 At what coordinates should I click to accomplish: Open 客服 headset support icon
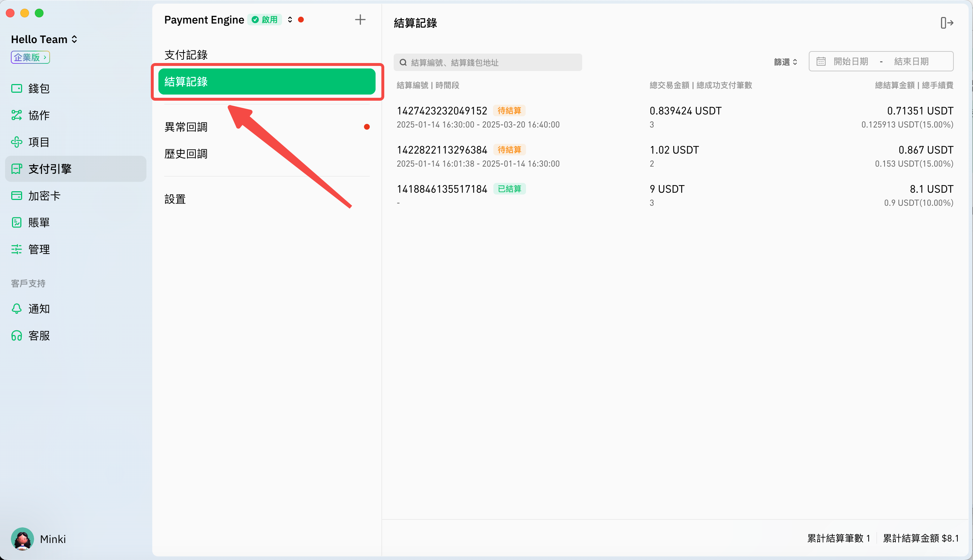click(17, 336)
